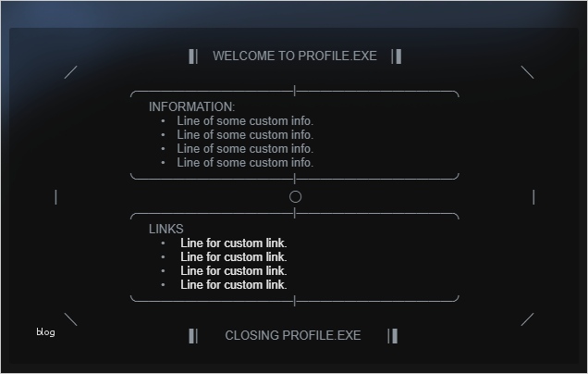Click the small circle between the panels
Screen dimensions: 588x374
[x=296, y=196]
